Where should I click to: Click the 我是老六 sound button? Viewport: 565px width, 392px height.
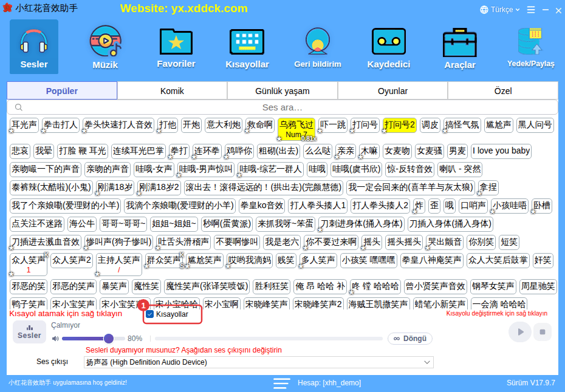click(x=282, y=242)
